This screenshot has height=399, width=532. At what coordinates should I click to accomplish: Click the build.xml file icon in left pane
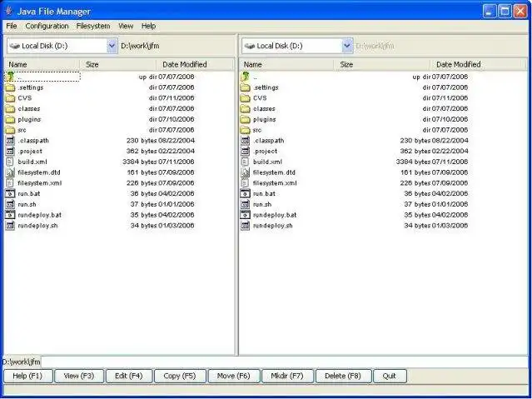pyautogui.click(x=10, y=162)
